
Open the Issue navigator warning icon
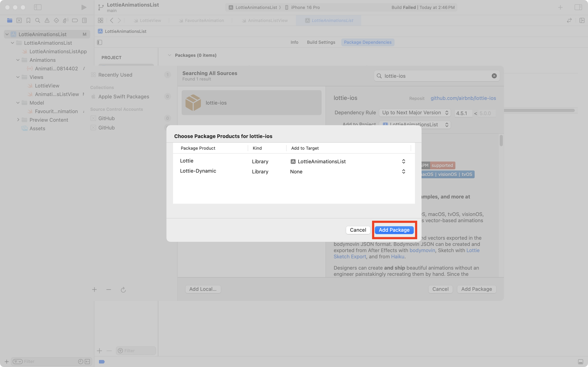47,20
